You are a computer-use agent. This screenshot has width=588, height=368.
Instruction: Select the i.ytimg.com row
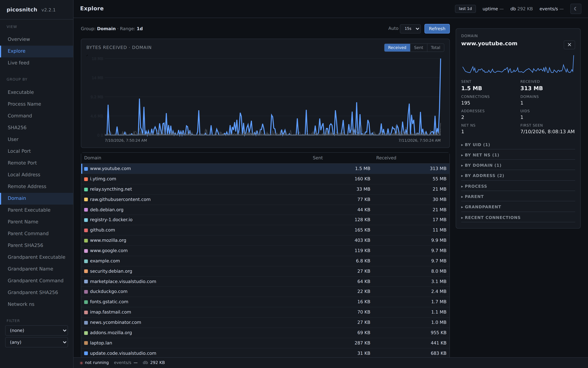tap(265, 179)
